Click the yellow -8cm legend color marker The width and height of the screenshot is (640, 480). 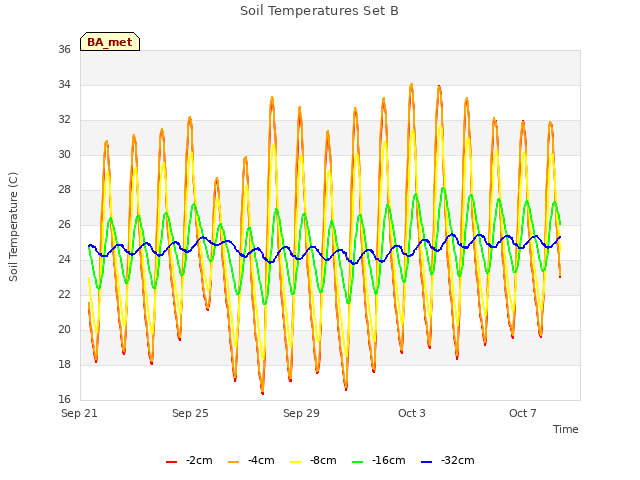[296, 462]
